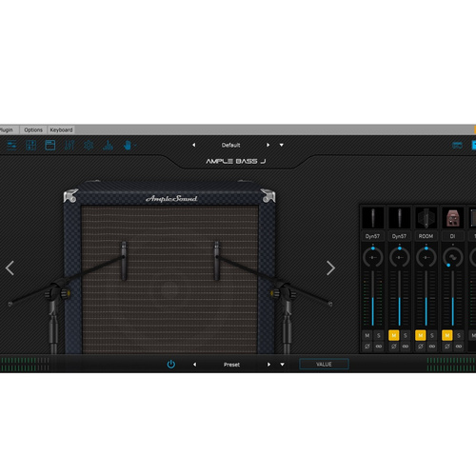Open the DI channel label dropdown
This screenshot has width=476, height=476.
click(x=452, y=236)
